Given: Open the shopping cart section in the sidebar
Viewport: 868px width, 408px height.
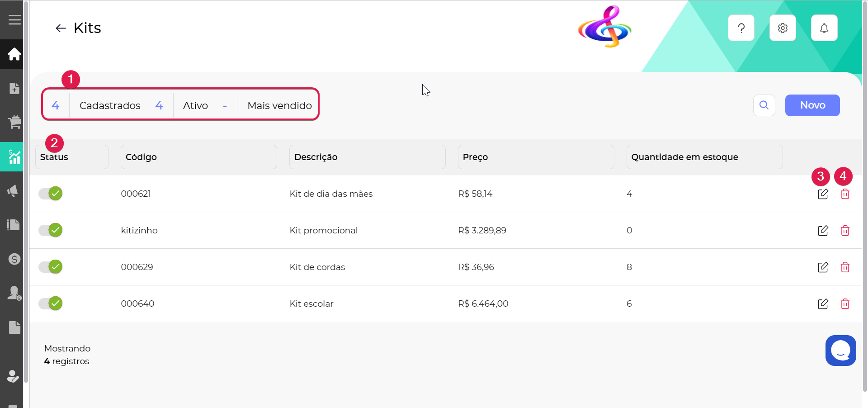Looking at the screenshot, I should coord(14,122).
